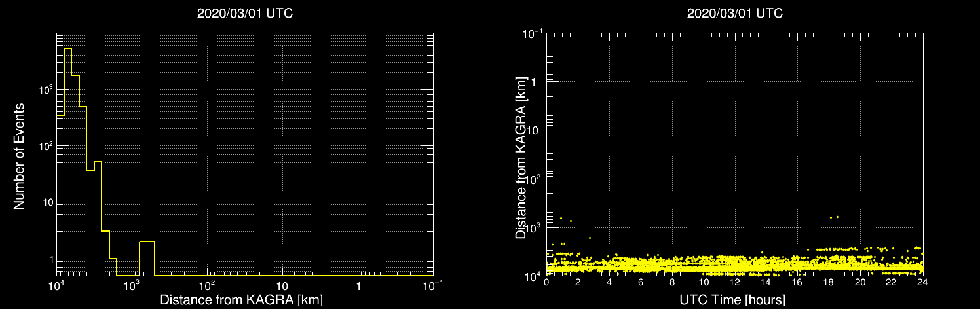Click the 22 hour tick on UTC Time axis
Image resolution: width=980 pixels, height=309 pixels.
coord(892,283)
